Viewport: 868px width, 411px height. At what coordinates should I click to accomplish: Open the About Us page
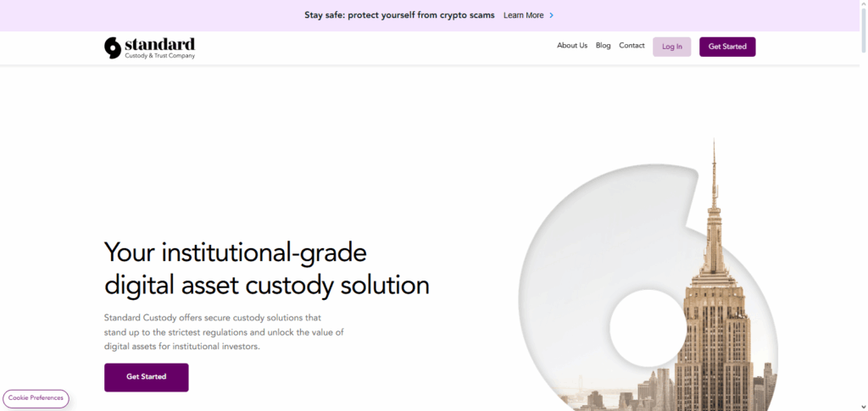571,46
